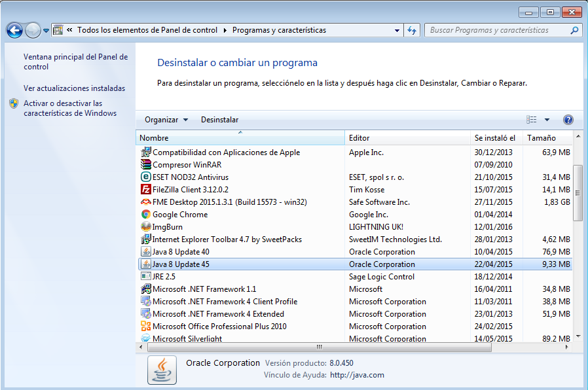Open the Organizar dropdown menu
The height and width of the screenshot is (390, 588).
[166, 120]
